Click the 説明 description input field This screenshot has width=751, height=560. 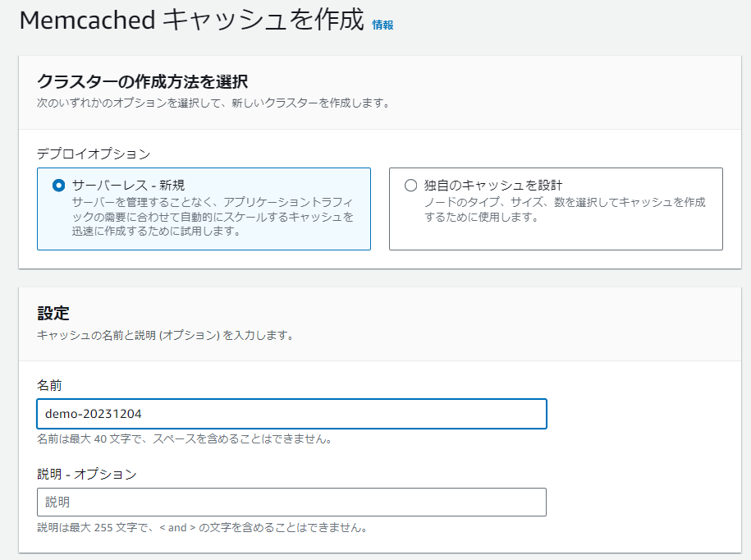pos(291,502)
